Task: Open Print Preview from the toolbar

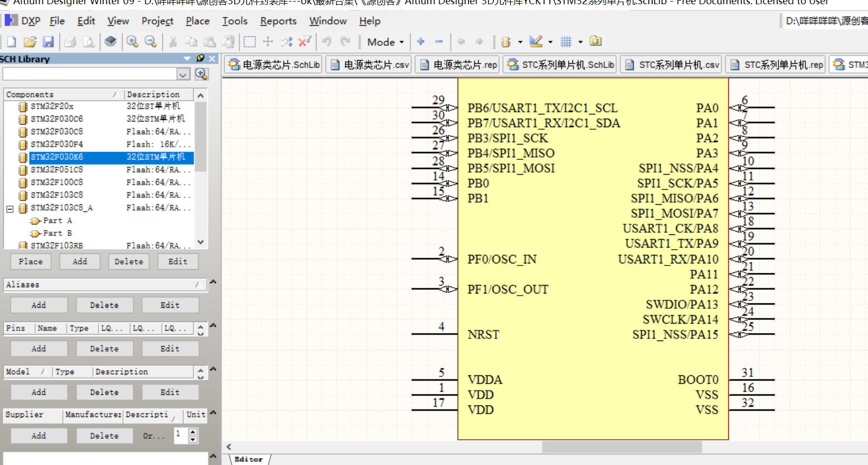Action: 89,42
